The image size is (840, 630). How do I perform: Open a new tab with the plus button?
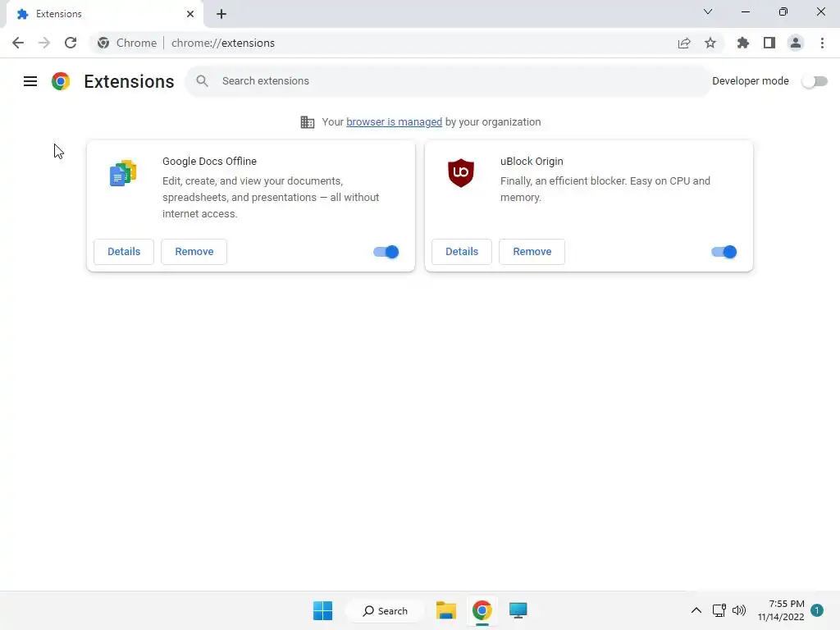tap(221, 14)
